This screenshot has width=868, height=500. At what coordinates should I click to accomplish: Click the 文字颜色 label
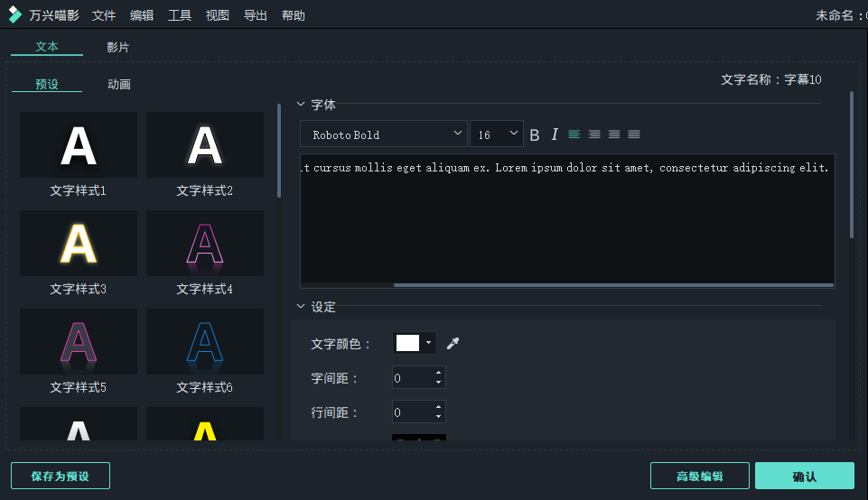click(340, 344)
